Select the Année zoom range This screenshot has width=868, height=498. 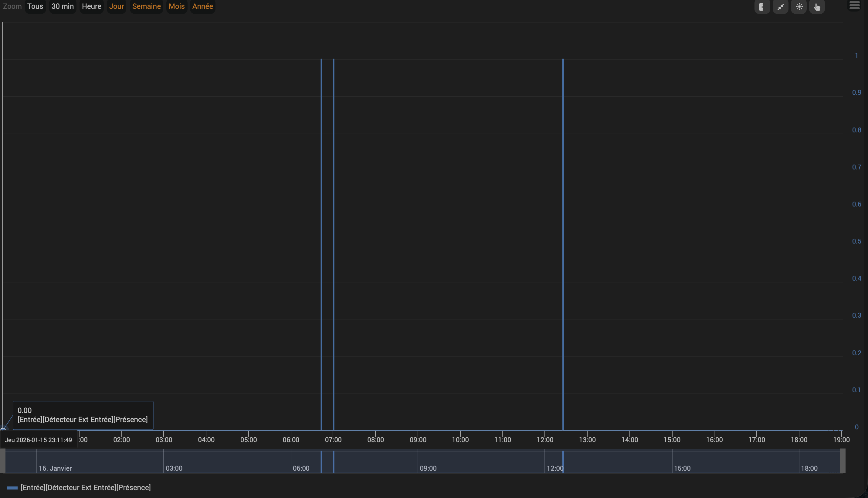(202, 6)
